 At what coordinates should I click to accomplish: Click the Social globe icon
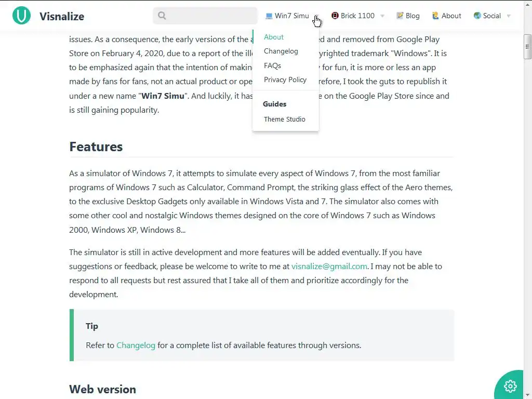coord(477,16)
